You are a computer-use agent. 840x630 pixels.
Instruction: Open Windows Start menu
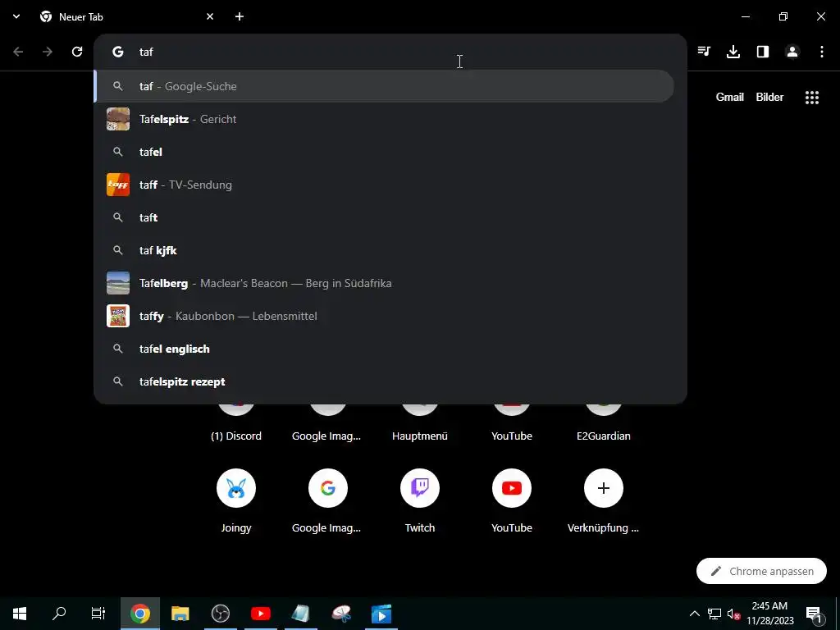pyautogui.click(x=20, y=614)
